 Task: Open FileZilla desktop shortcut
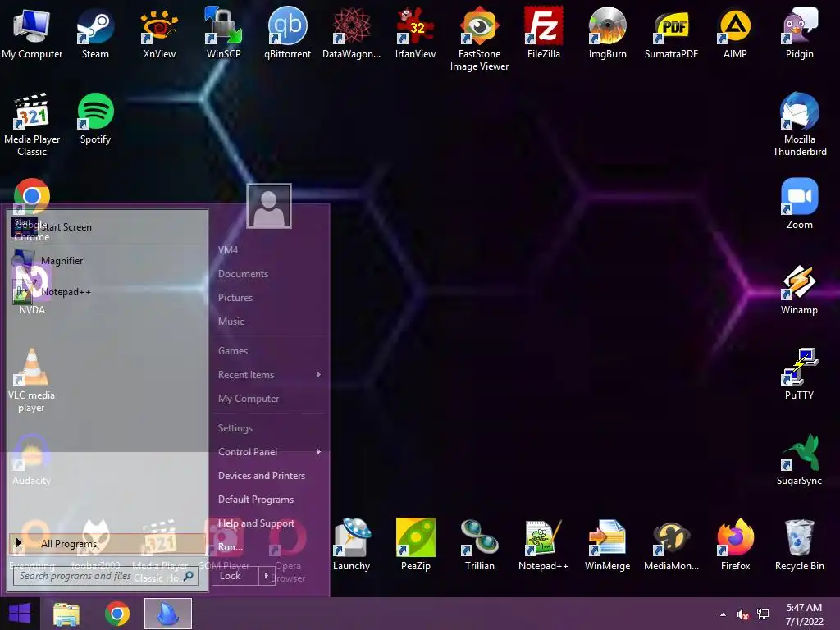point(543,32)
